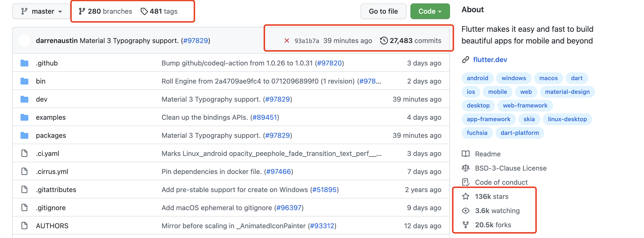Select the android topic tag
This screenshot has height=238, width=644.
[477, 78]
